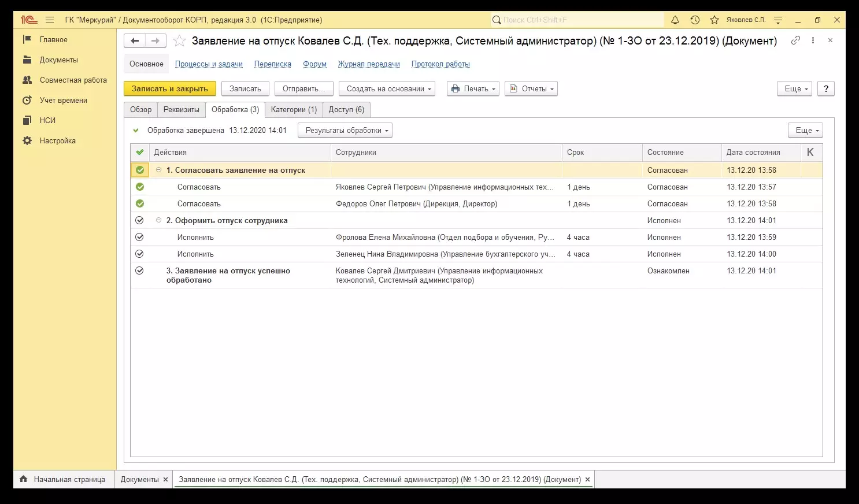Open Учет времени section in sidebar

(63, 101)
